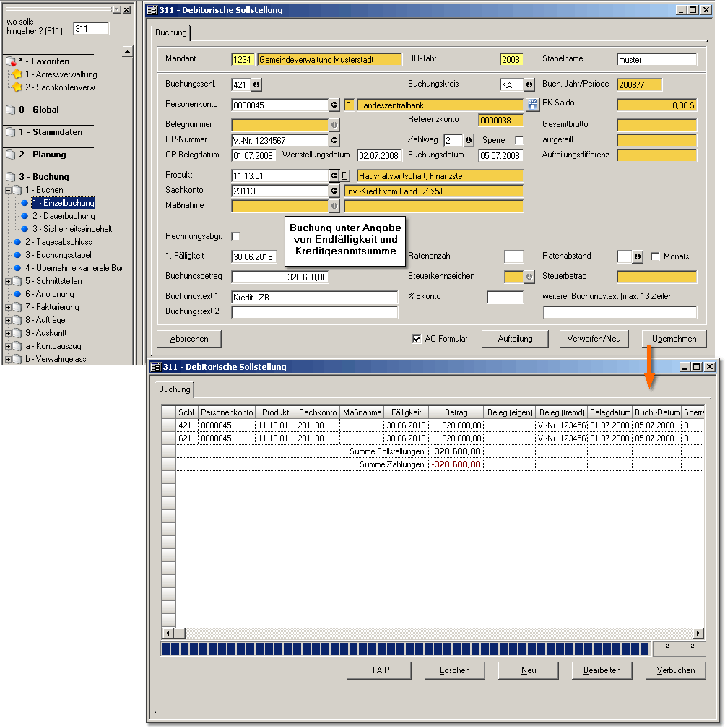This screenshot has width=725, height=728.
Task: Open Landeszentralbank account details binoculars icon
Action: [x=533, y=105]
